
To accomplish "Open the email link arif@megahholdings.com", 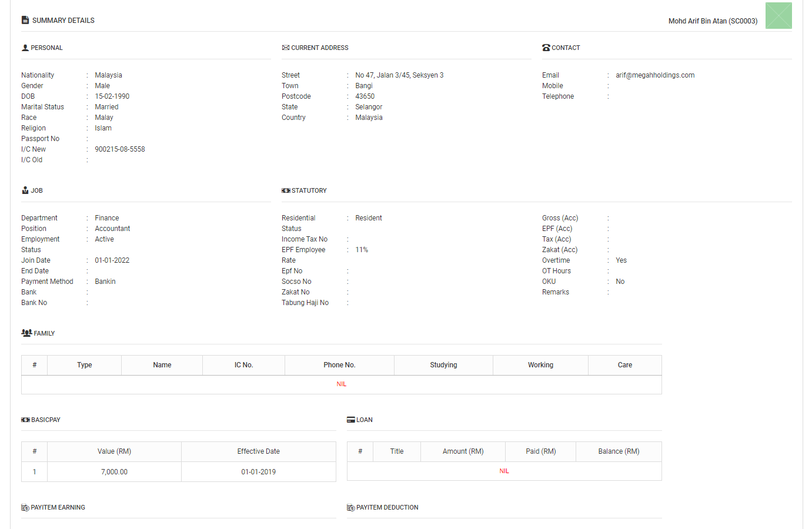I will [655, 75].
